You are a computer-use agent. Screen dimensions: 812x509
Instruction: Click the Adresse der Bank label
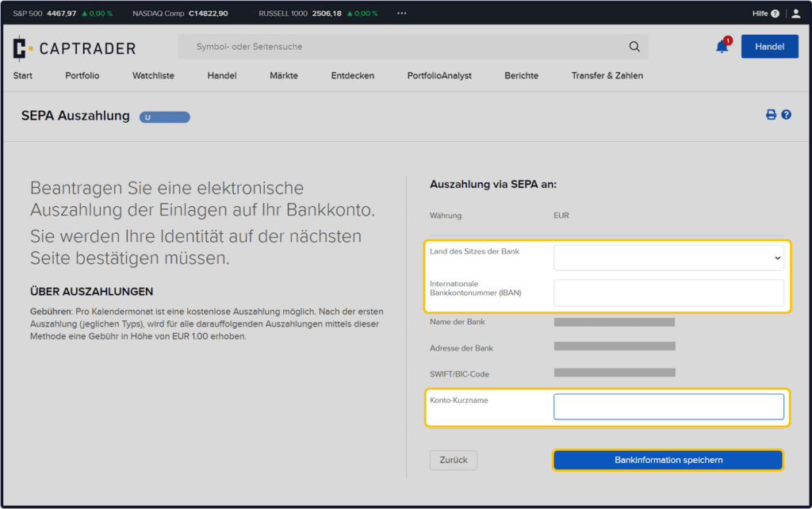click(462, 348)
